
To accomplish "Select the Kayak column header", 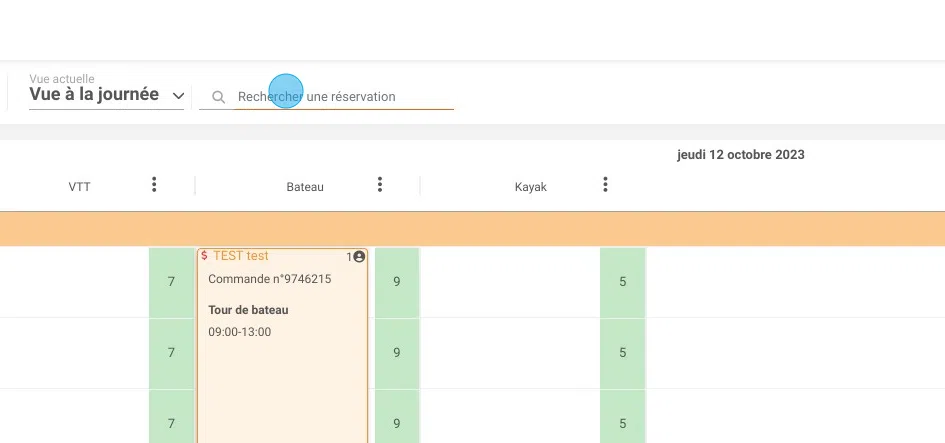I will (531, 187).
